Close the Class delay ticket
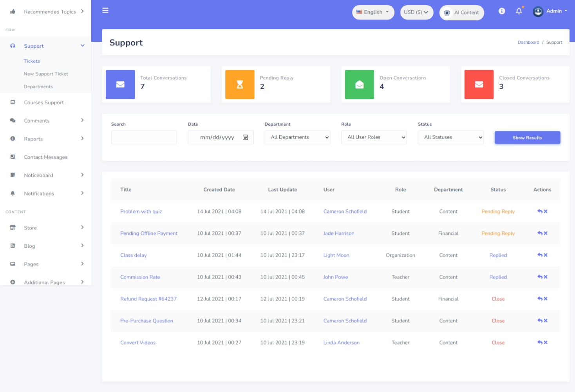 point(546,255)
